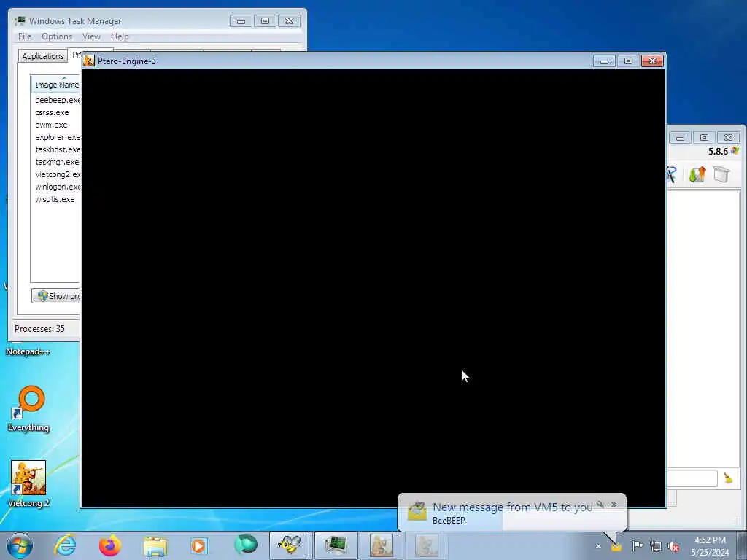The height and width of the screenshot is (560, 747).
Task: Open the Options menu in Task Manager
Action: point(57,36)
